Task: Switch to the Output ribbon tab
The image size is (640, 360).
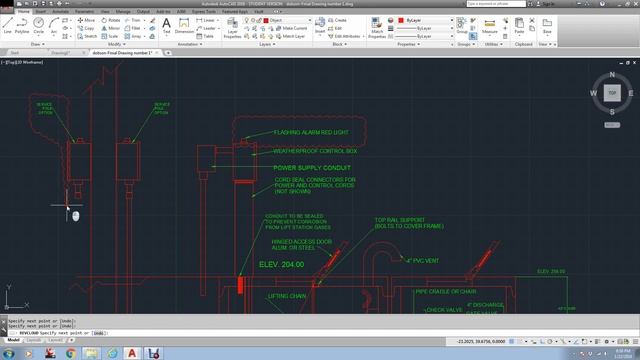Action: tap(143, 11)
